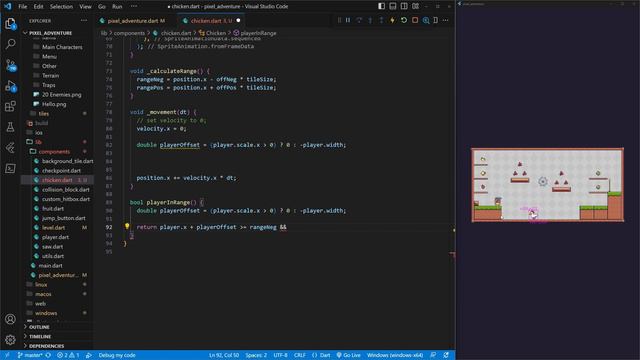
Task: Click Debug my code in status bar
Action: (117, 355)
